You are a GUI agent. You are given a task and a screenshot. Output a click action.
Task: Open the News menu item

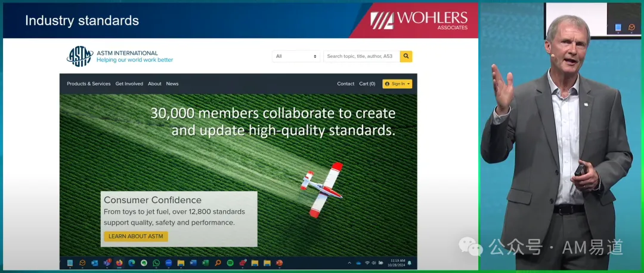pyautogui.click(x=172, y=84)
